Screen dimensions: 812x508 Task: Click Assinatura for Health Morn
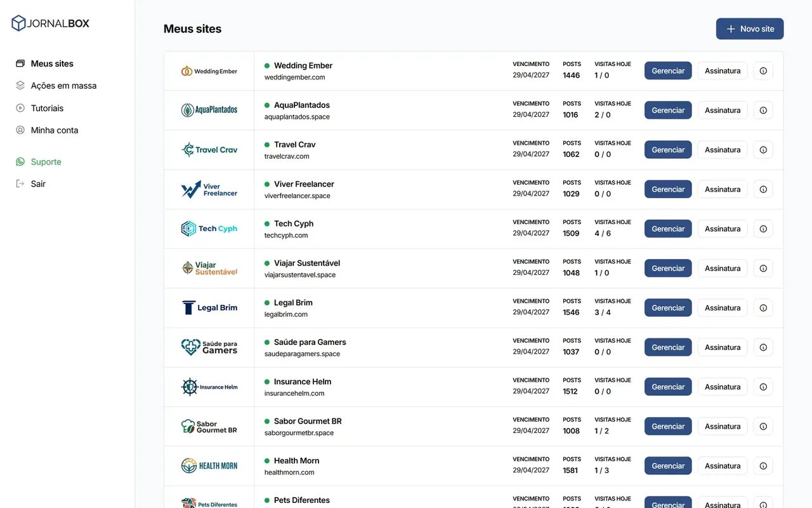pyautogui.click(x=723, y=466)
